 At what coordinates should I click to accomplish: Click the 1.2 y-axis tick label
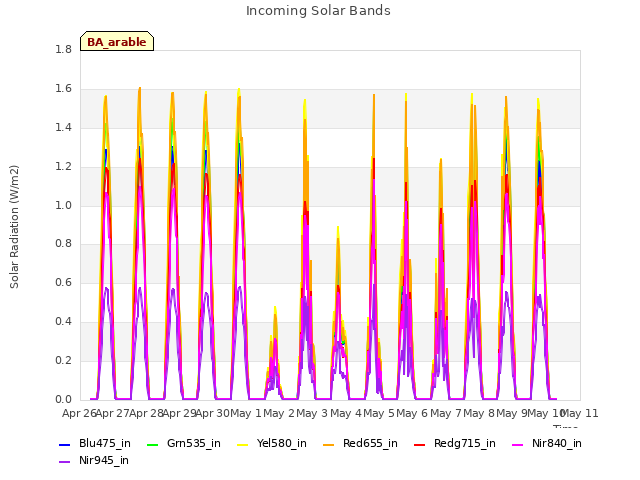(63, 167)
